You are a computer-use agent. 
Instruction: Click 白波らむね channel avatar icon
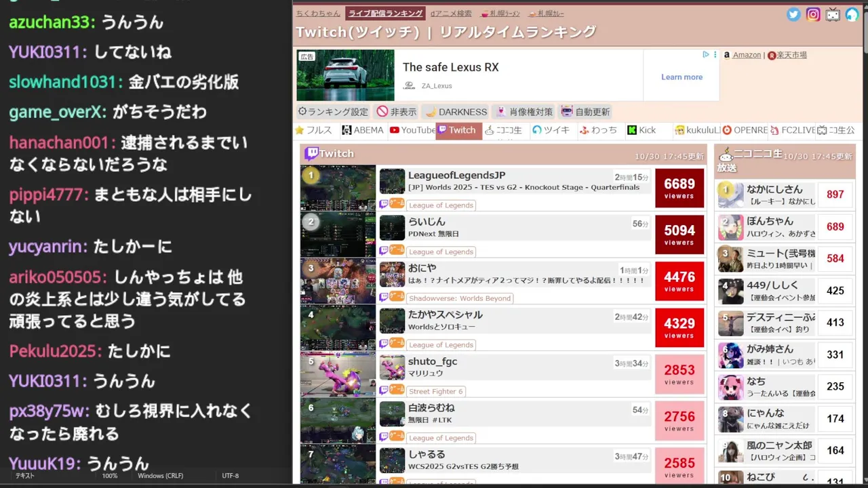(392, 413)
